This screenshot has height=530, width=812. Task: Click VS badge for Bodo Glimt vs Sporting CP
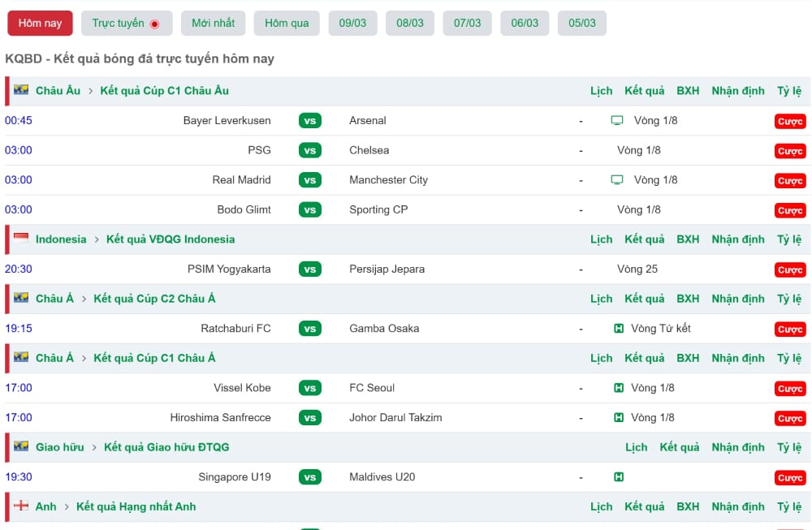click(x=310, y=210)
